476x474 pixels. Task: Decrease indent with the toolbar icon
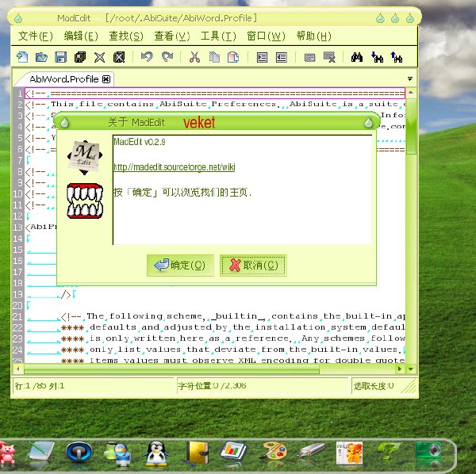(282, 57)
